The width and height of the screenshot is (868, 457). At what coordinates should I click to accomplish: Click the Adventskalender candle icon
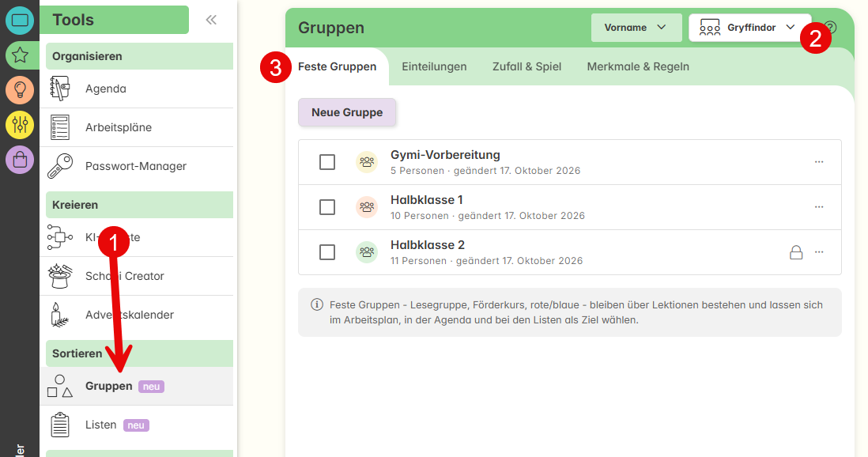[60, 315]
